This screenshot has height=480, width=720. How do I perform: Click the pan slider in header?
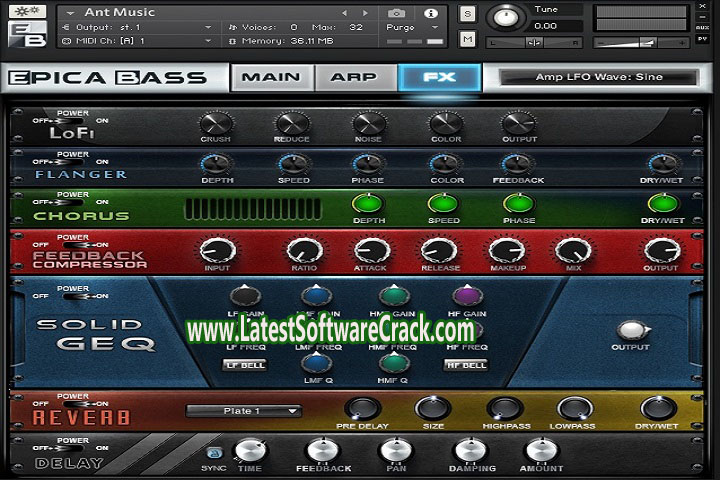tap(534, 43)
